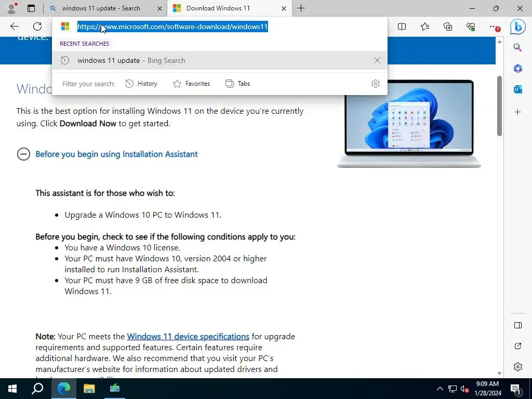Click the selected URL in the address bar
This screenshot has width=532, height=399.
coord(172,26)
